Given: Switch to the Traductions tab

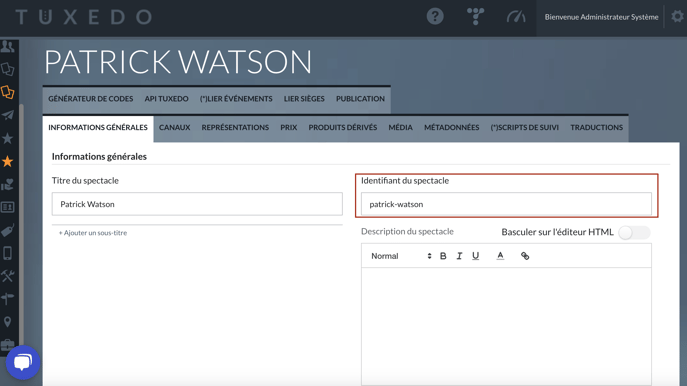Looking at the screenshot, I should (x=596, y=127).
